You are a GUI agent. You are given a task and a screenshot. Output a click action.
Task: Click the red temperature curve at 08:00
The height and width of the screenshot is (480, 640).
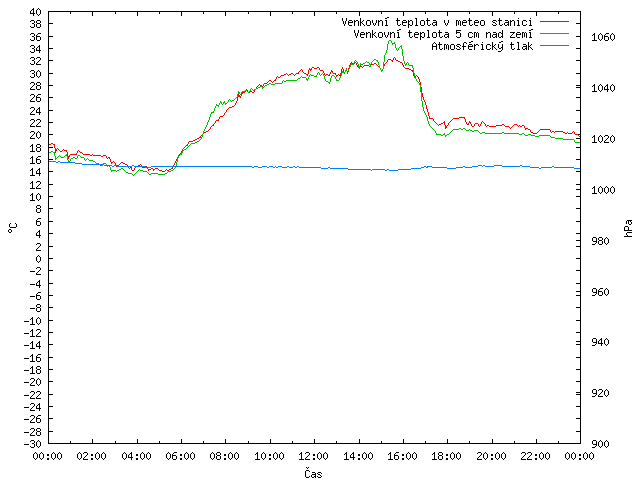[x=225, y=113]
